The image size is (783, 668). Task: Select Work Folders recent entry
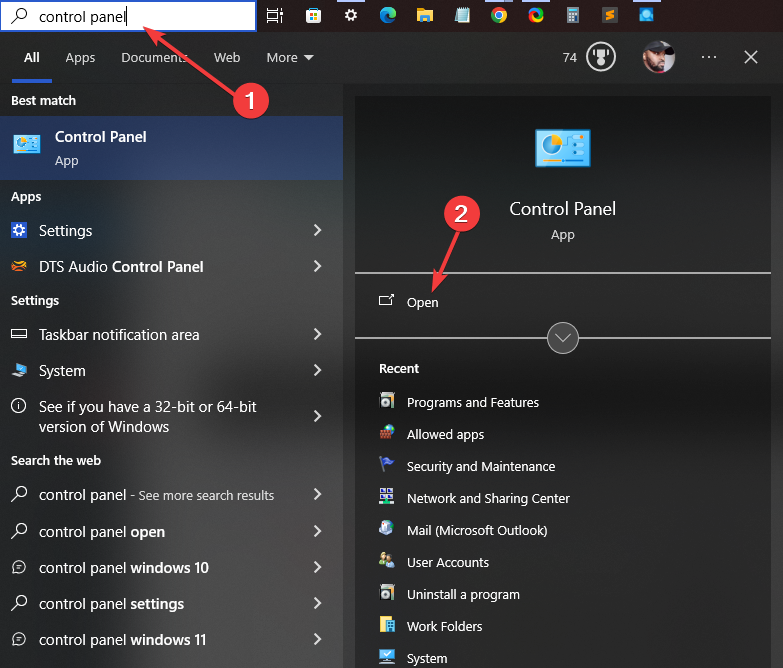coord(444,627)
